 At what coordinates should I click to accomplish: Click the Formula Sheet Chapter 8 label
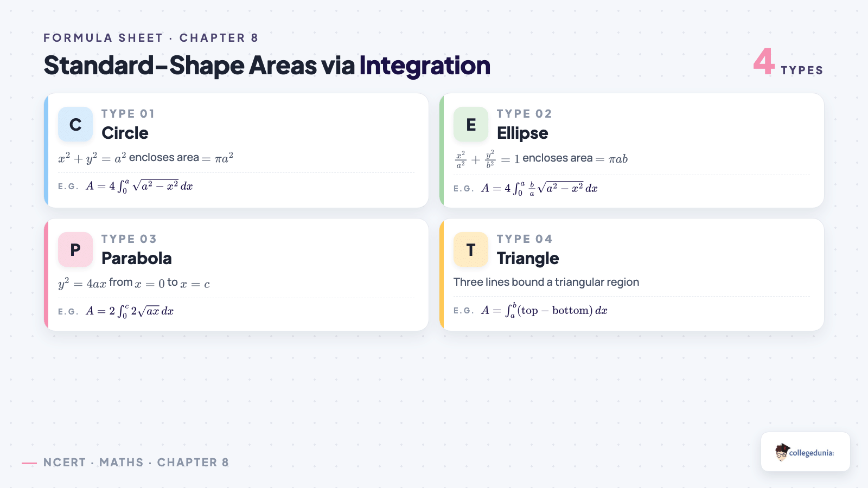coord(151,38)
